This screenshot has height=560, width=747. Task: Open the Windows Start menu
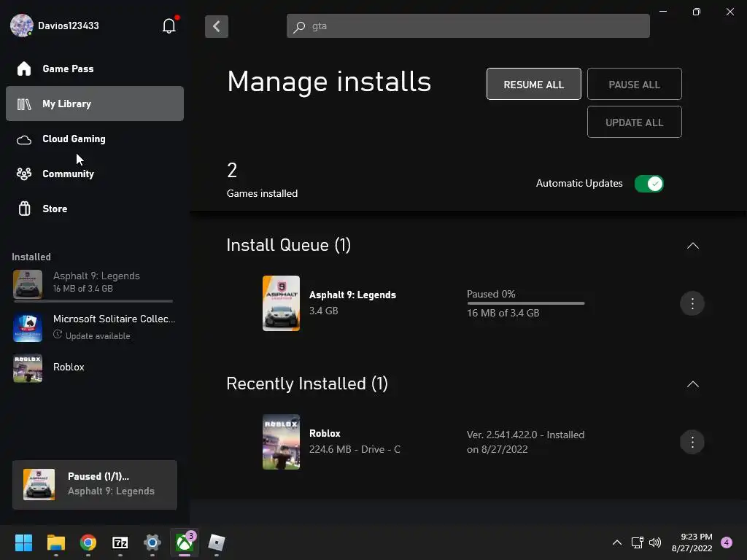pyautogui.click(x=23, y=542)
